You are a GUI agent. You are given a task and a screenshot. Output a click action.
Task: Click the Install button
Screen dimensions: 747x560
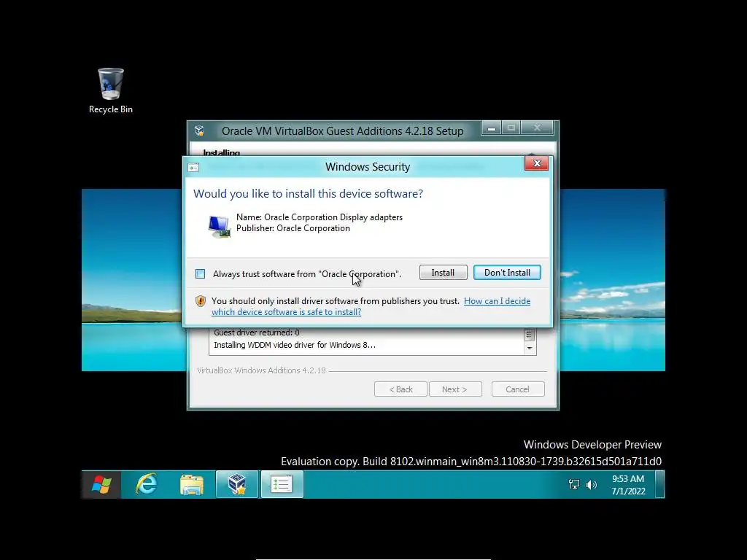tap(443, 273)
